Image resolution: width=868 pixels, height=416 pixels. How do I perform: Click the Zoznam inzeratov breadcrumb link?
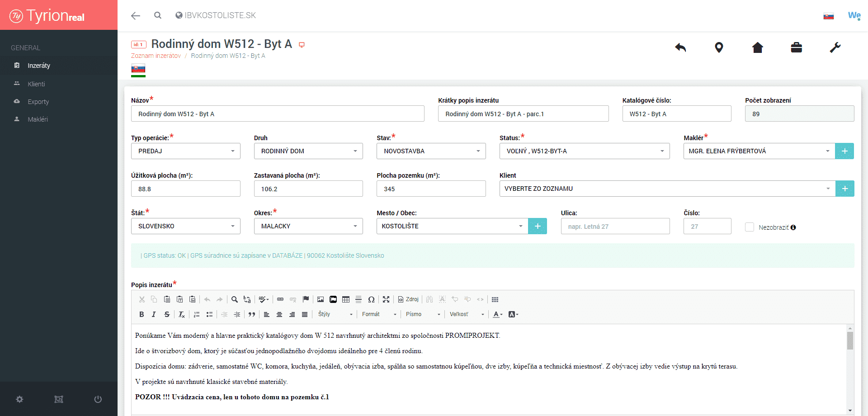coord(156,56)
